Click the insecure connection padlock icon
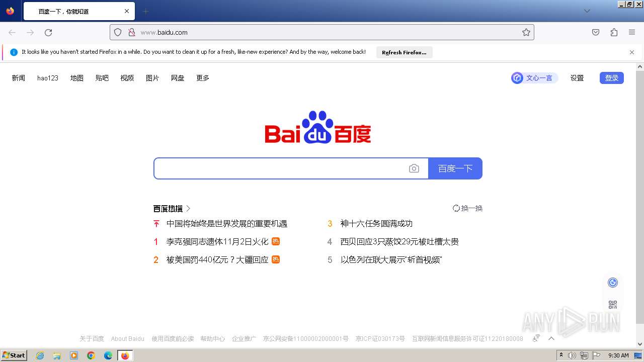This screenshot has height=362, width=644. (131, 32)
